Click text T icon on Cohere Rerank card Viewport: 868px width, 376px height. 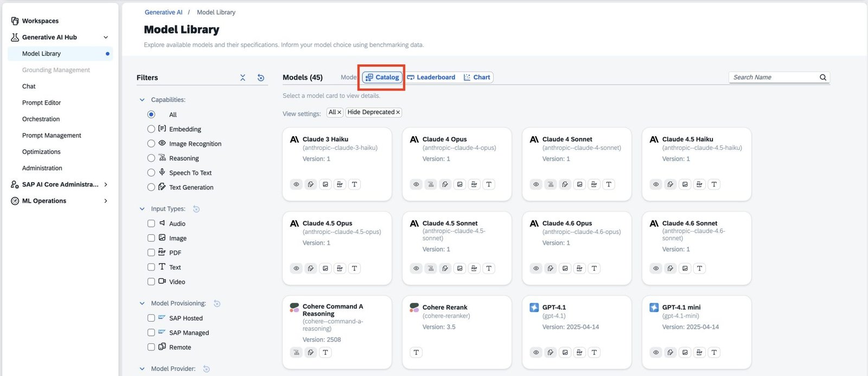point(416,353)
